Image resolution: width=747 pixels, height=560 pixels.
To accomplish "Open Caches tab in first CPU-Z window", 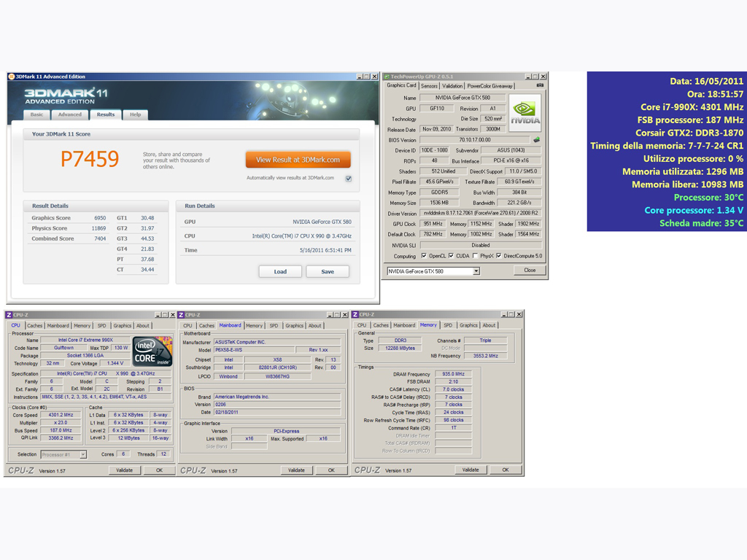I will coord(35,326).
